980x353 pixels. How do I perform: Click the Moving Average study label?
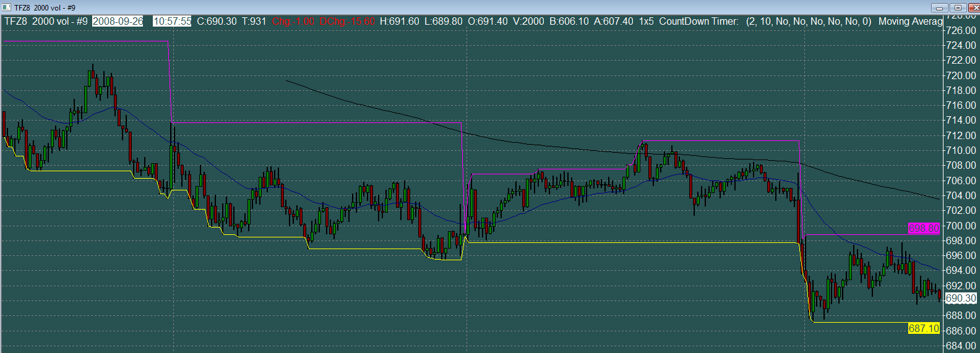[911, 21]
